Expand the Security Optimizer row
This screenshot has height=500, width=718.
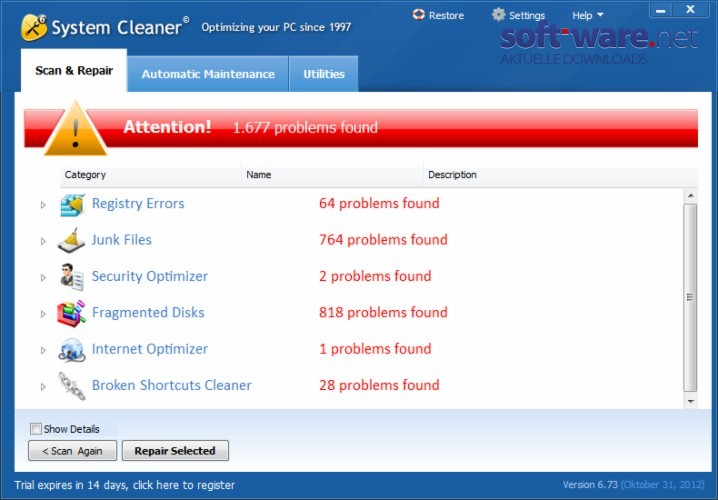(43, 277)
